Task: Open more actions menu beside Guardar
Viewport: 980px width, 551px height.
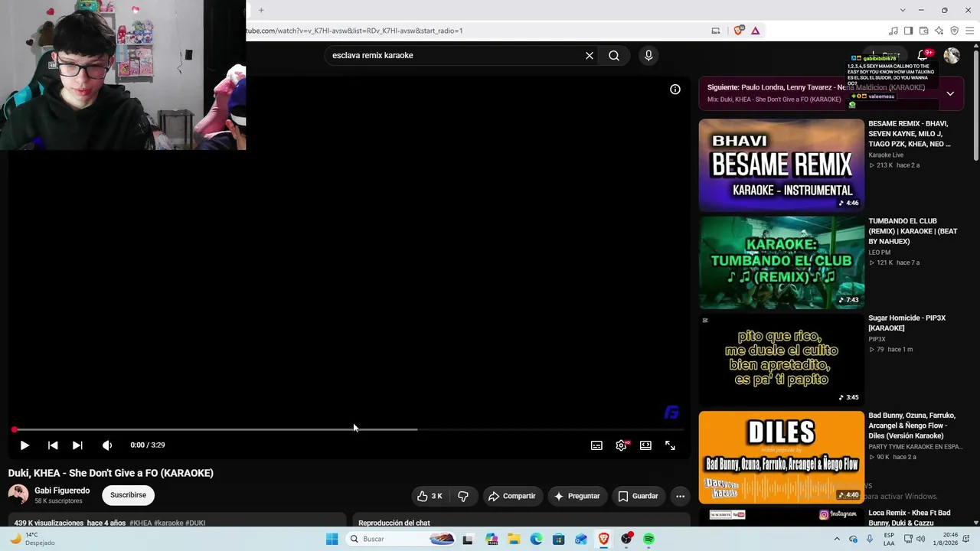Action: (x=680, y=496)
